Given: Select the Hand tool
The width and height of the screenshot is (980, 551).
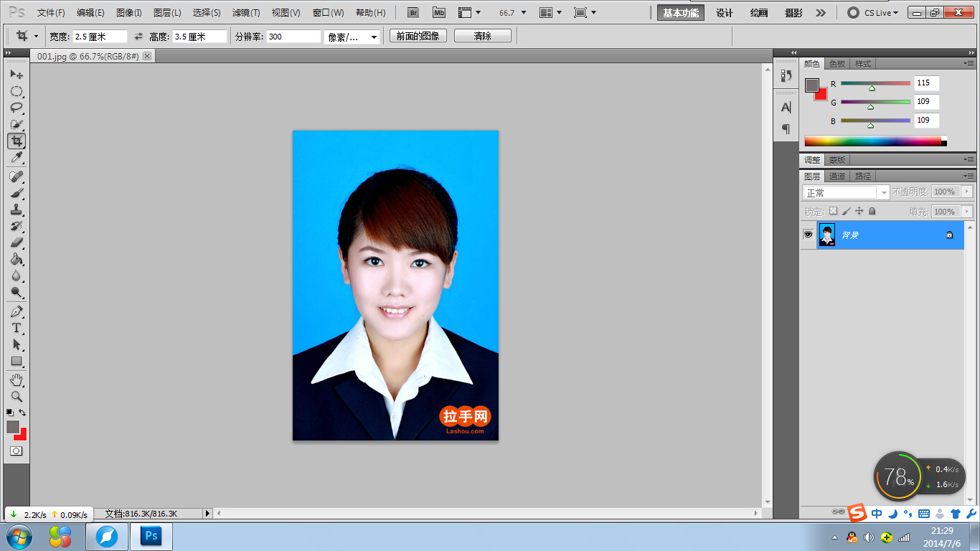Looking at the screenshot, I should pyautogui.click(x=17, y=380).
